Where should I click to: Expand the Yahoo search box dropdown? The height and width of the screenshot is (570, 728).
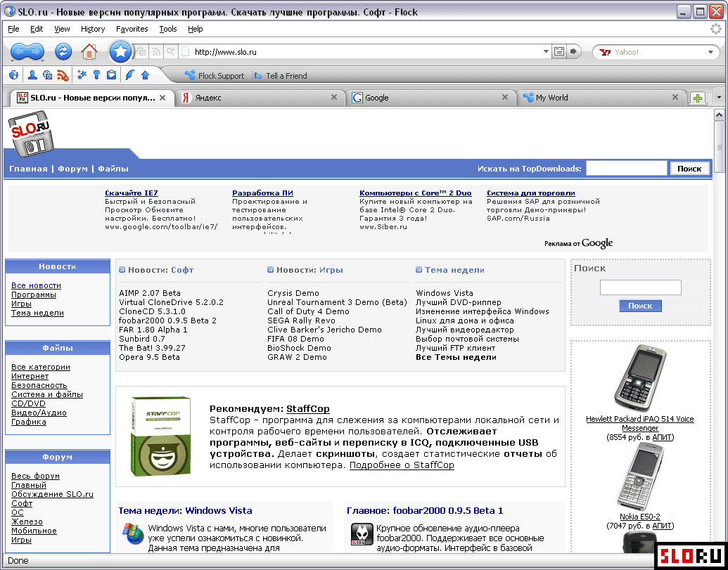[x=710, y=52]
